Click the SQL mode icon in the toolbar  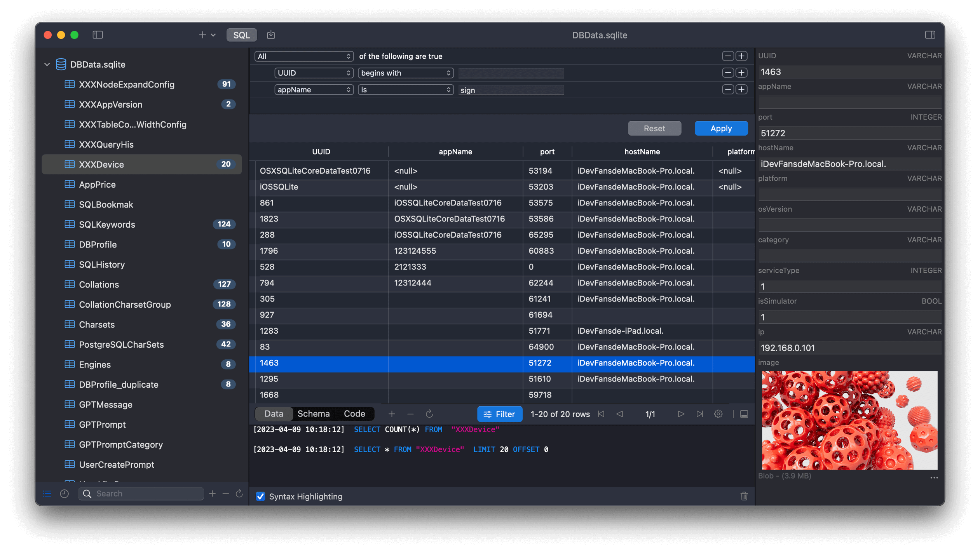(x=241, y=35)
